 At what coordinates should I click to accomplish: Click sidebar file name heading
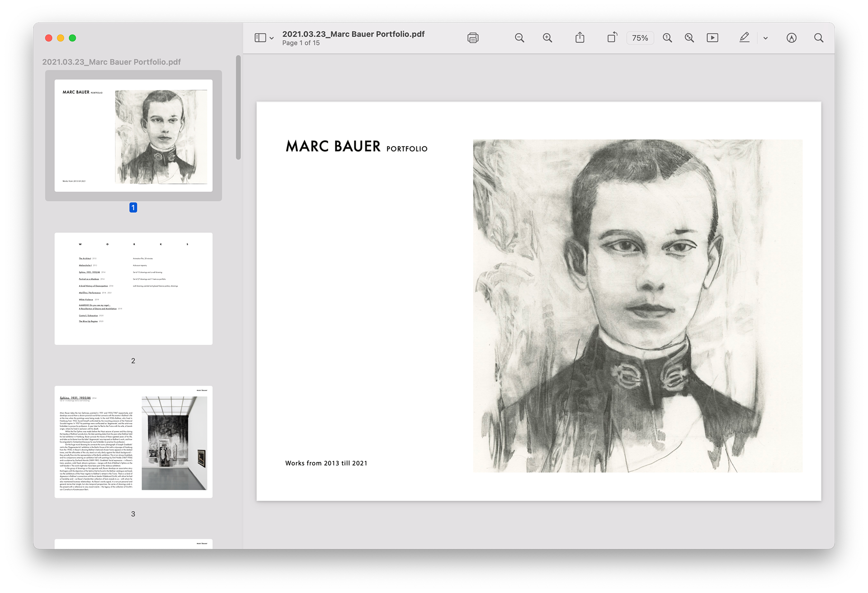click(112, 62)
